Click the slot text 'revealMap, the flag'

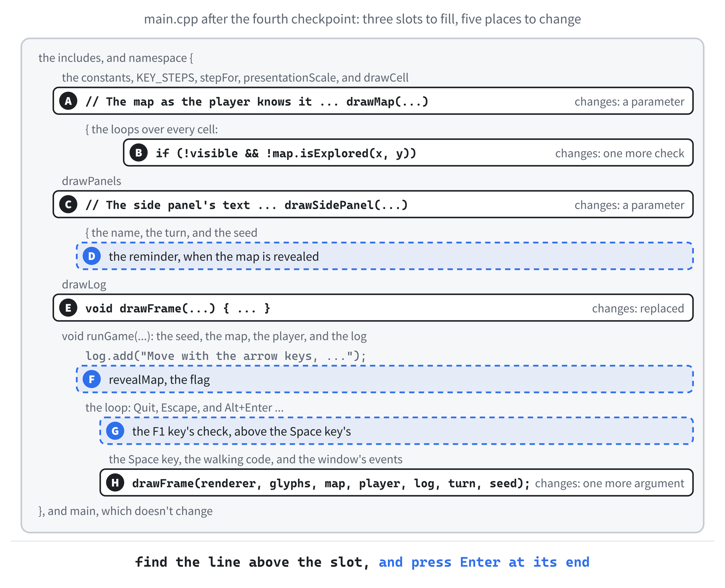point(159,380)
